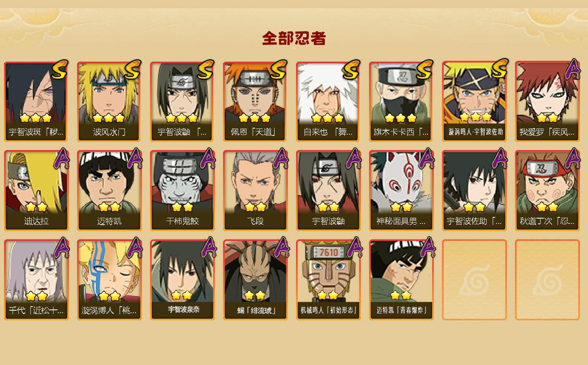Viewport: 588px width, 365px height.
Task: Select the 机械鸣人「初始形态」 card
Action: coord(328,280)
